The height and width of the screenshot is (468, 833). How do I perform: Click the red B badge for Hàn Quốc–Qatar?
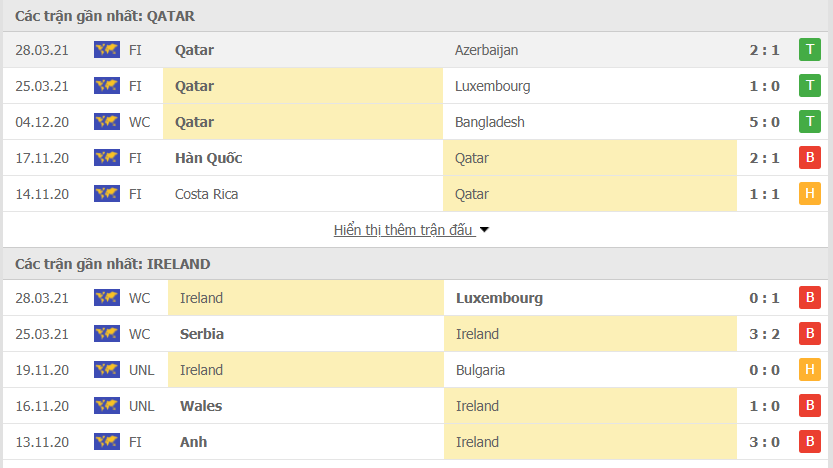(x=809, y=158)
